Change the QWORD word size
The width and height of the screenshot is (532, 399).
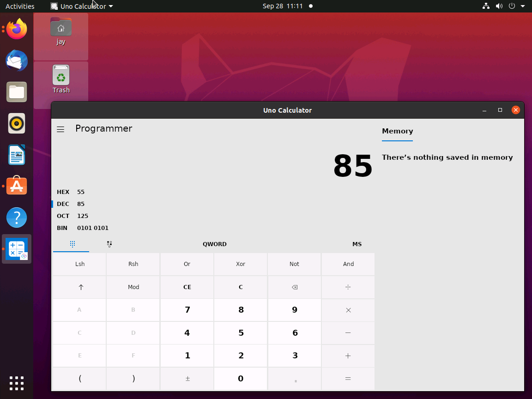[x=214, y=244]
